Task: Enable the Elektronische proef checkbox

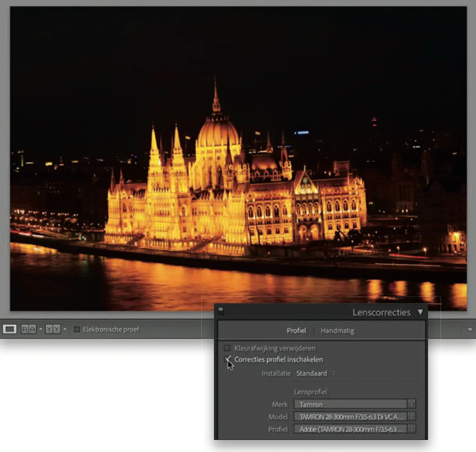Action: point(77,330)
